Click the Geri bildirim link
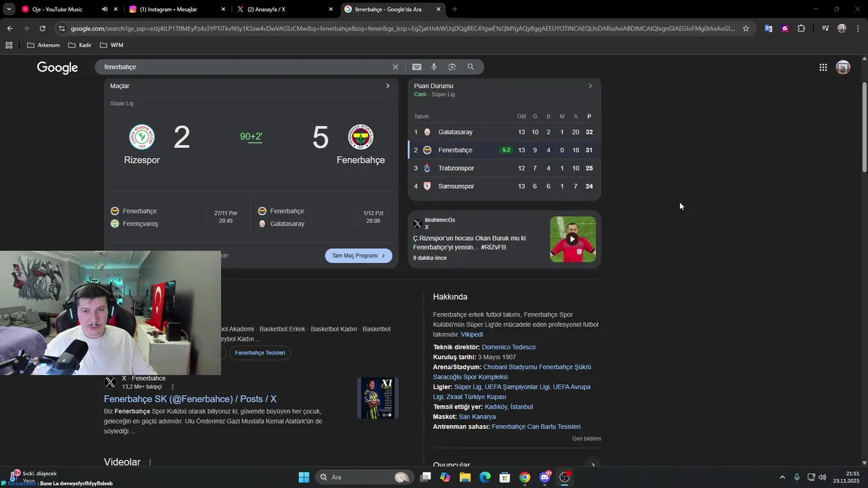The width and height of the screenshot is (868, 488). pos(587,439)
